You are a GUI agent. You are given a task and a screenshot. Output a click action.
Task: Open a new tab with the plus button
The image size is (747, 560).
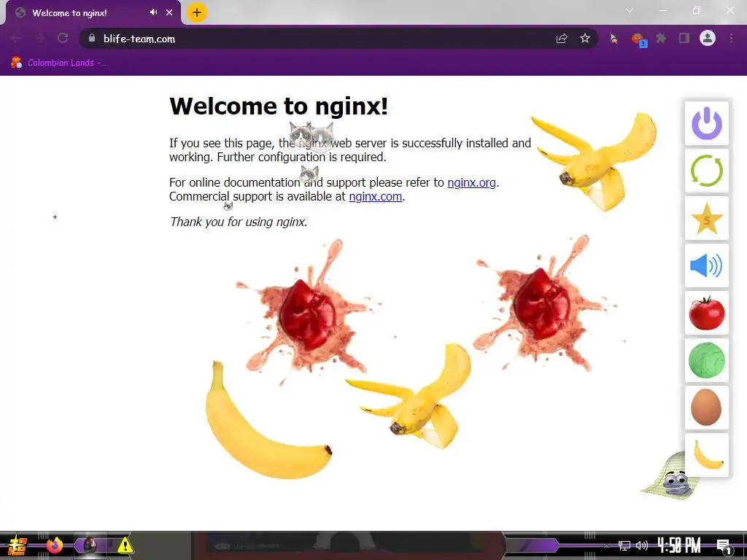point(197,12)
